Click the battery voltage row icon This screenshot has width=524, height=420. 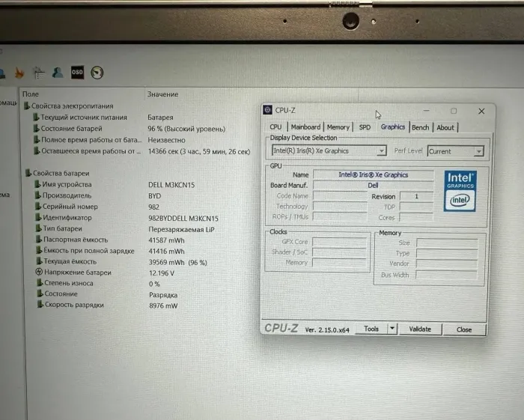tap(38, 273)
